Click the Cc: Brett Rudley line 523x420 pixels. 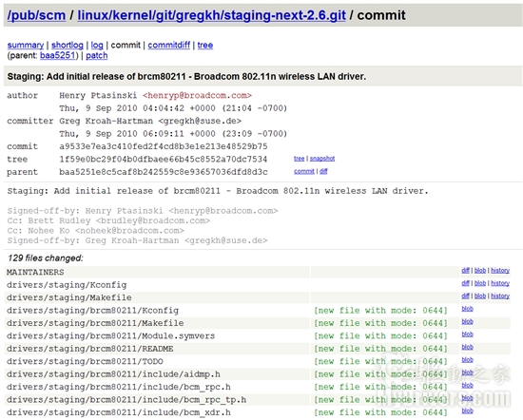click(108, 220)
